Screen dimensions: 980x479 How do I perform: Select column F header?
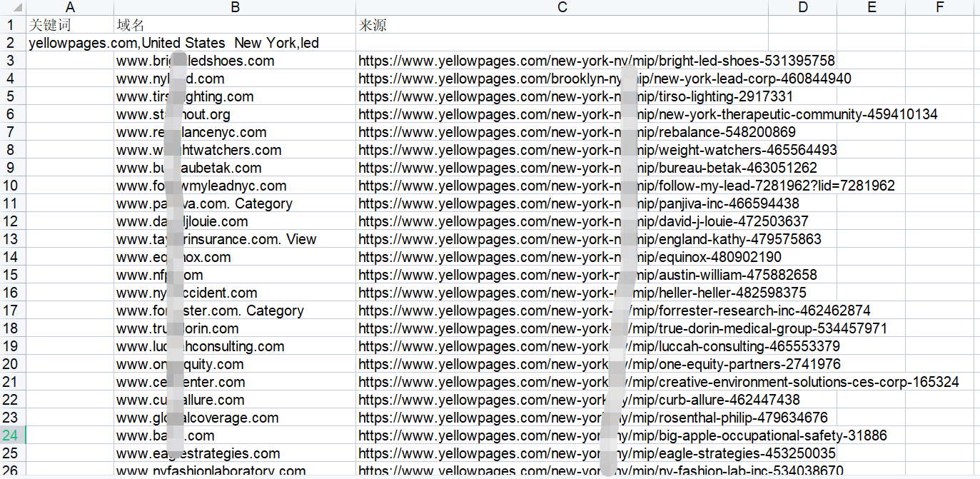[939, 7]
